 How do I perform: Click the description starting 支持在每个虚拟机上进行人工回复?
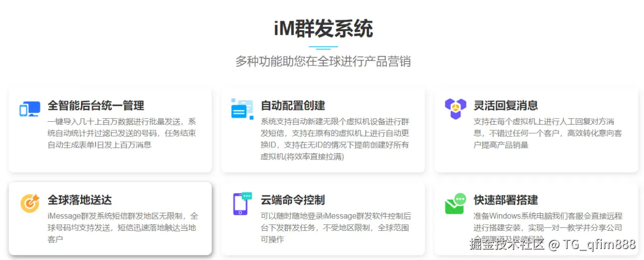coord(548,133)
